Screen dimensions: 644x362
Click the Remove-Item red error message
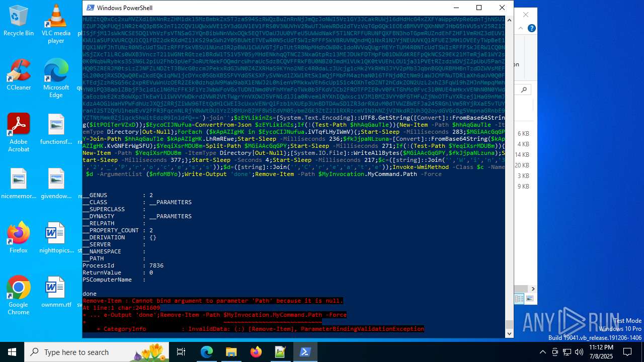(x=213, y=301)
